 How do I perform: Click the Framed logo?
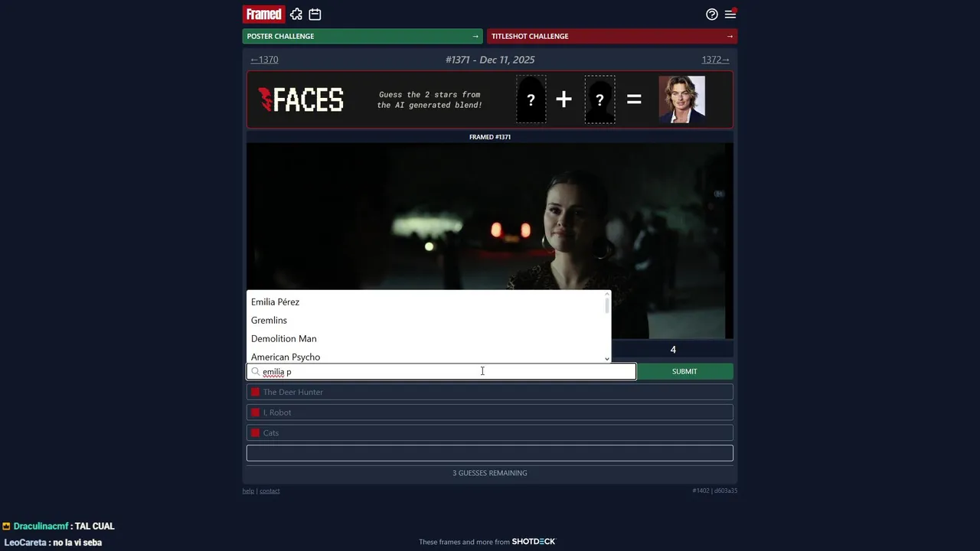tap(264, 14)
